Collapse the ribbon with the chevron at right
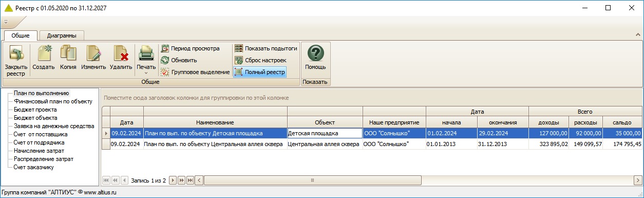This screenshot has height=198, width=644. click(638, 35)
